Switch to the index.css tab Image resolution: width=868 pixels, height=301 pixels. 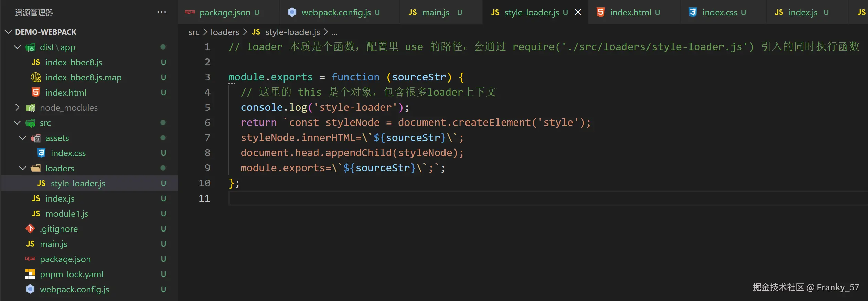click(723, 12)
